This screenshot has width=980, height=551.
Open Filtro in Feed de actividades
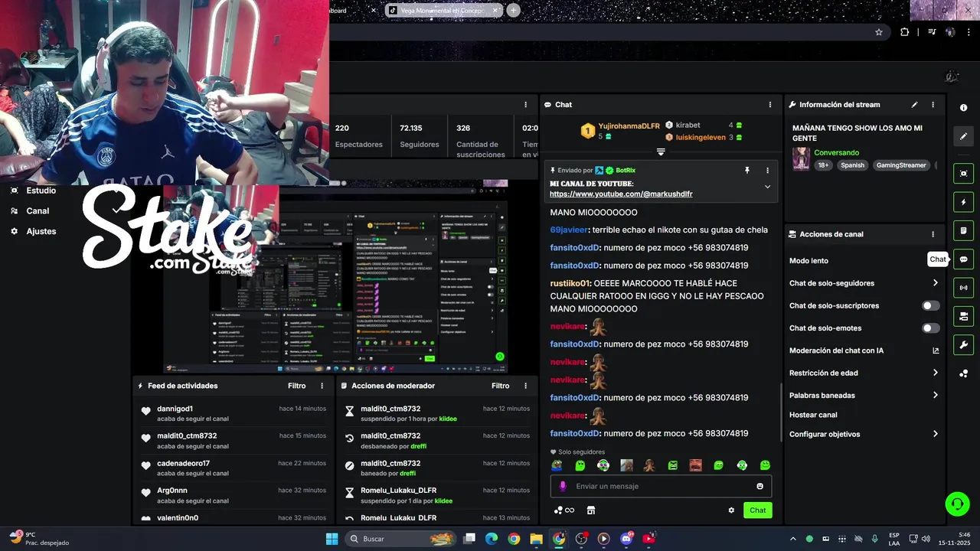pyautogui.click(x=296, y=386)
